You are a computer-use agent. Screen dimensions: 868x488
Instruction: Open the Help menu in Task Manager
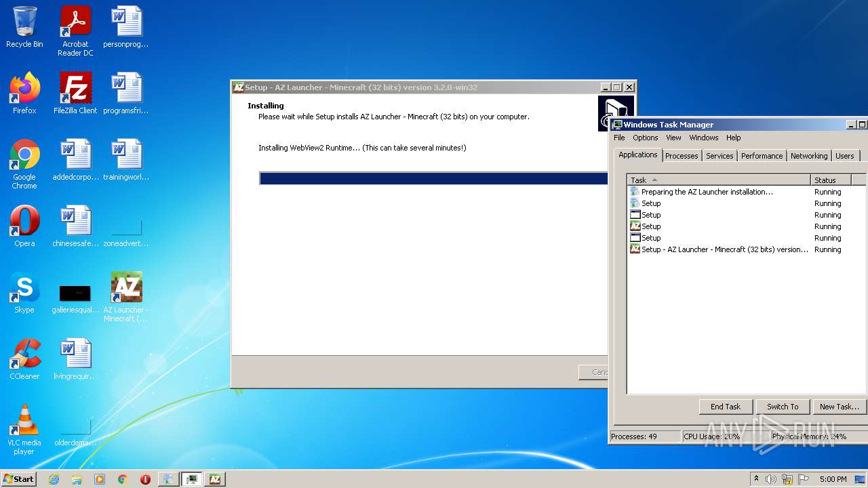pos(733,138)
